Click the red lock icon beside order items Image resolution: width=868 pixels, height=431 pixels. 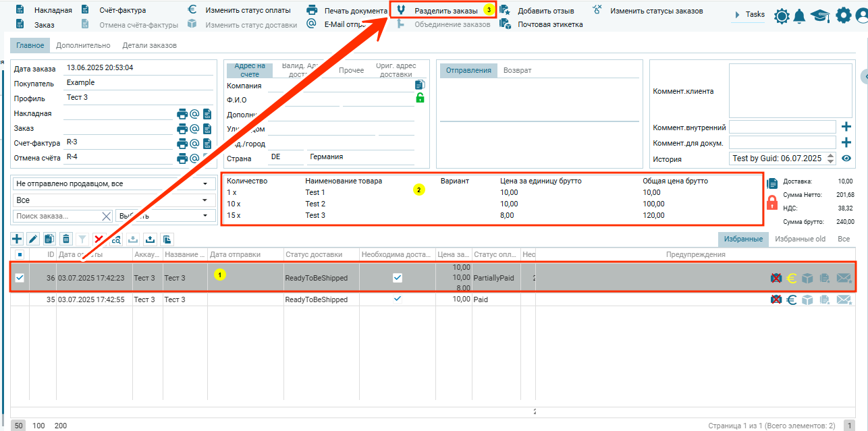(x=772, y=202)
